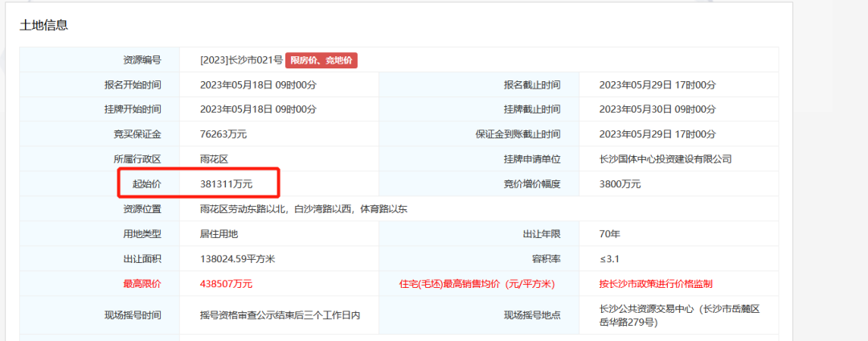Image resolution: width=868 pixels, height=341 pixels.
Task: Select max price 438507万元
Action: pyautogui.click(x=226, y=284)
